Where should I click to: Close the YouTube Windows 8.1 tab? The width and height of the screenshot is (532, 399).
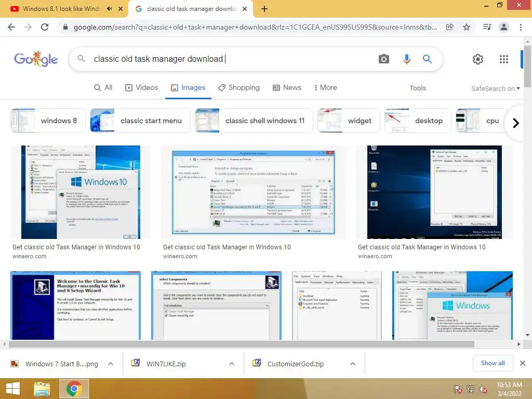[x=121, y=9]
